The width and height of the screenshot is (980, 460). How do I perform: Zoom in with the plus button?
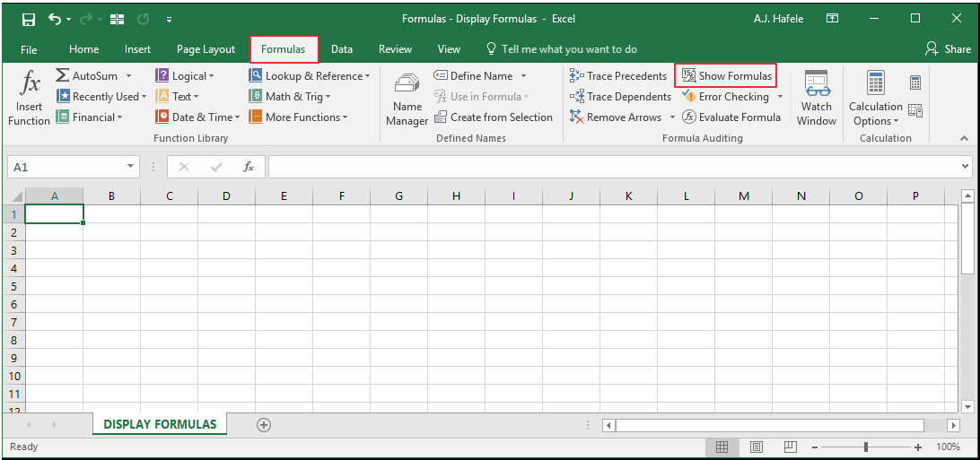(918, 447)
